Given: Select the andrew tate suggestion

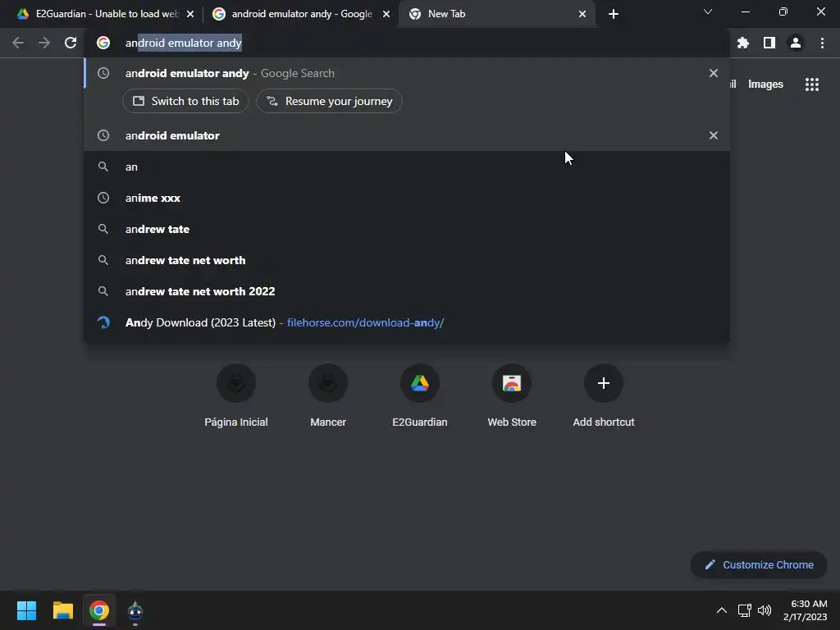Looking at the screenshot, I should [x=407, y=230].
